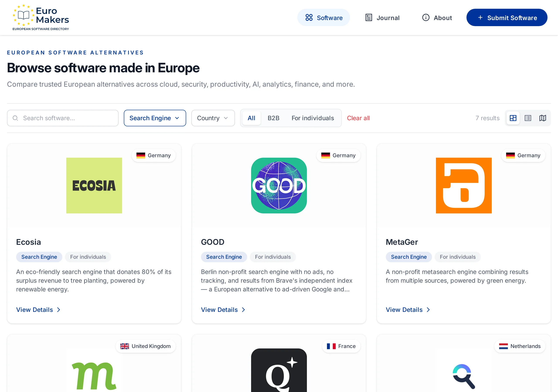
Task: Select the All audience filter
Action: pyautogui.click(x=251, y=118)
